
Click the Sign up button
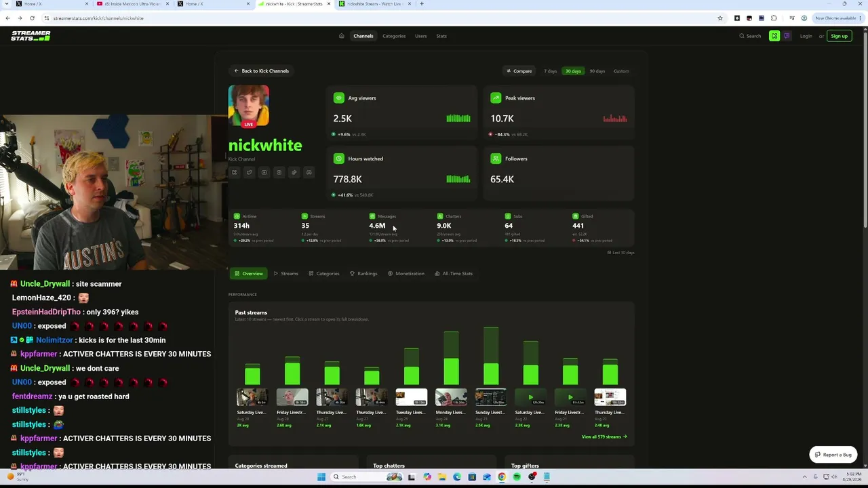point(840,36)
